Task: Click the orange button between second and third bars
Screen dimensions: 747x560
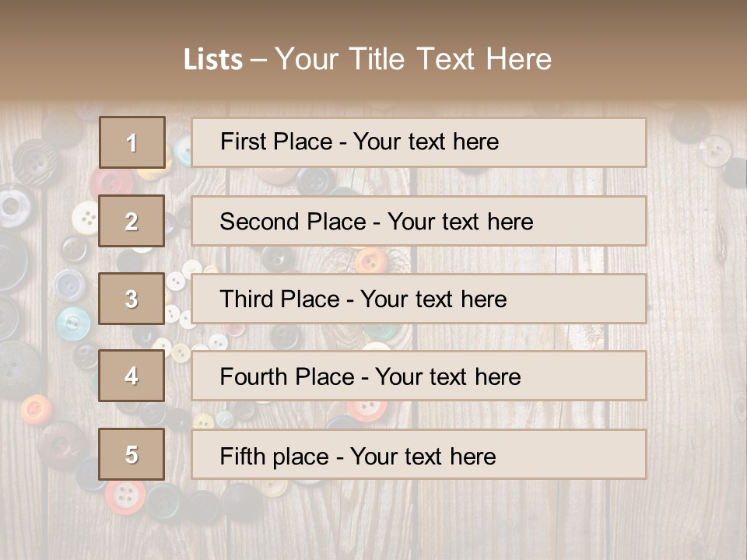Action: (371, 260)
